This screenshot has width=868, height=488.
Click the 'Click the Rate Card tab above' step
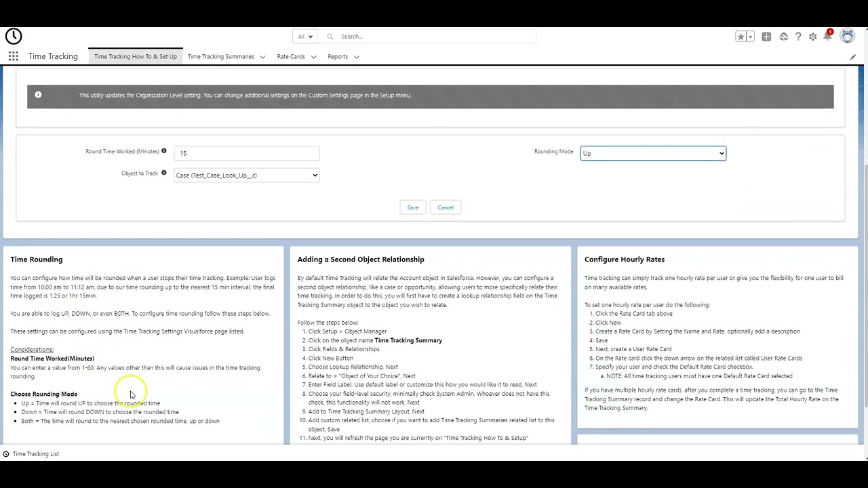point(634,314)
